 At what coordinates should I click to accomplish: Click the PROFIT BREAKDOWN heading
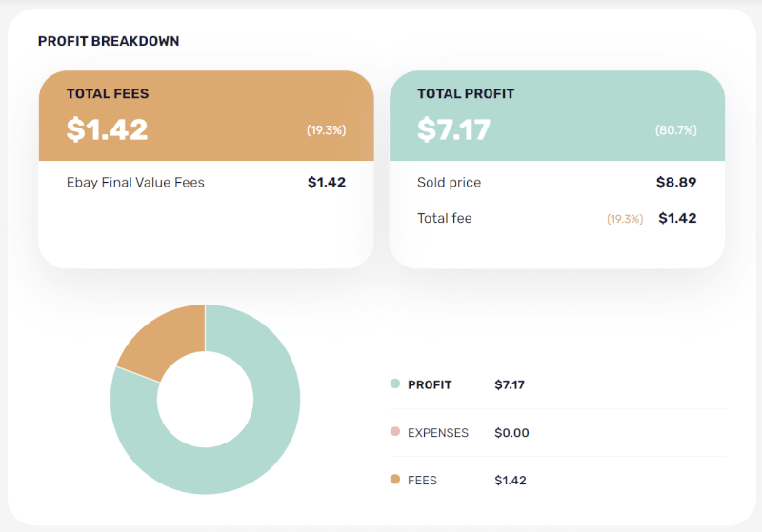(109, 41)
